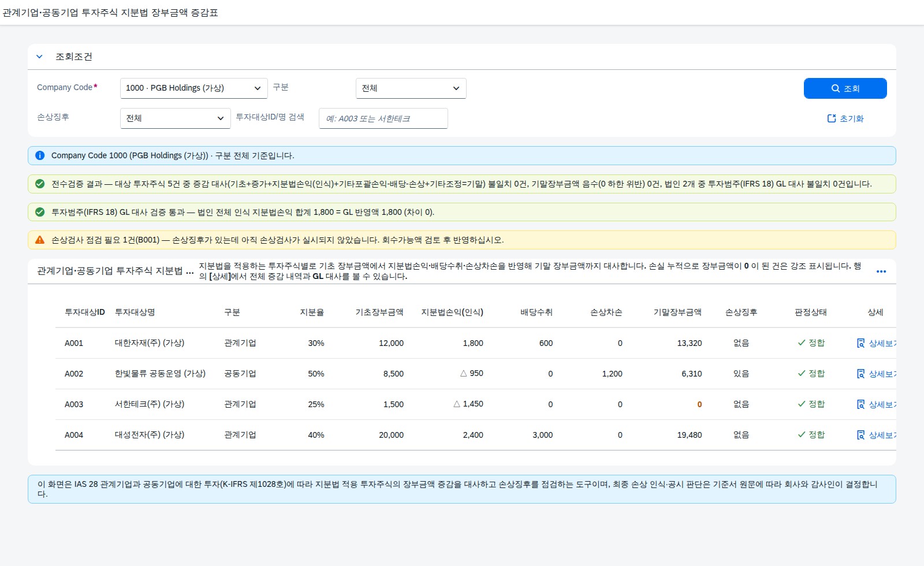
Task: Collapse the 조회조건 panel chevron
Action: point(39,57)
